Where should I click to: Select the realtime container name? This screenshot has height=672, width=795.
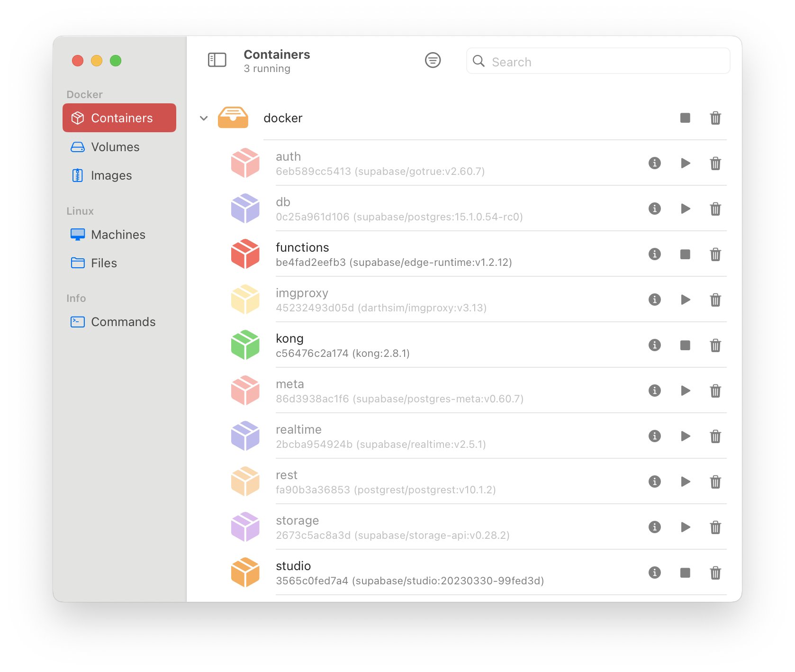298,429
